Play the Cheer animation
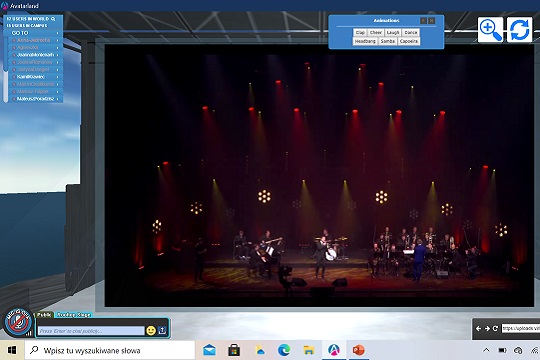The width and height of the screenshot is (540, 360). point(375,32)
